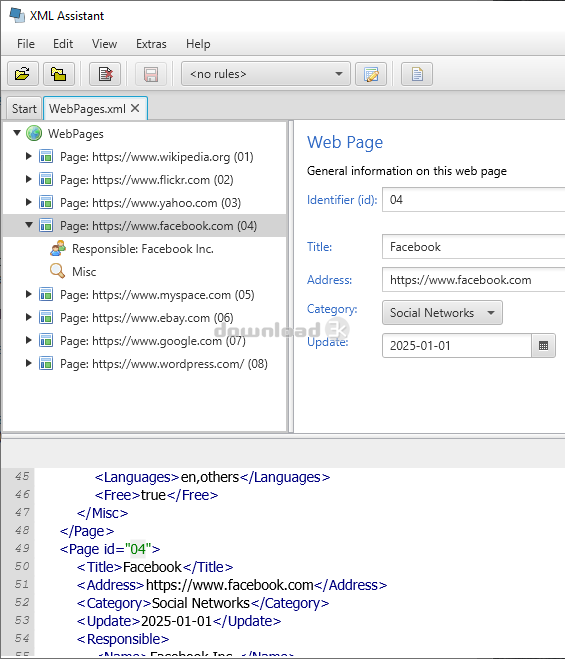The width and height of the screenshot is (565, 659).
Task: Click line 49 Page id="04" in XML
Action: tap(110, 549)
